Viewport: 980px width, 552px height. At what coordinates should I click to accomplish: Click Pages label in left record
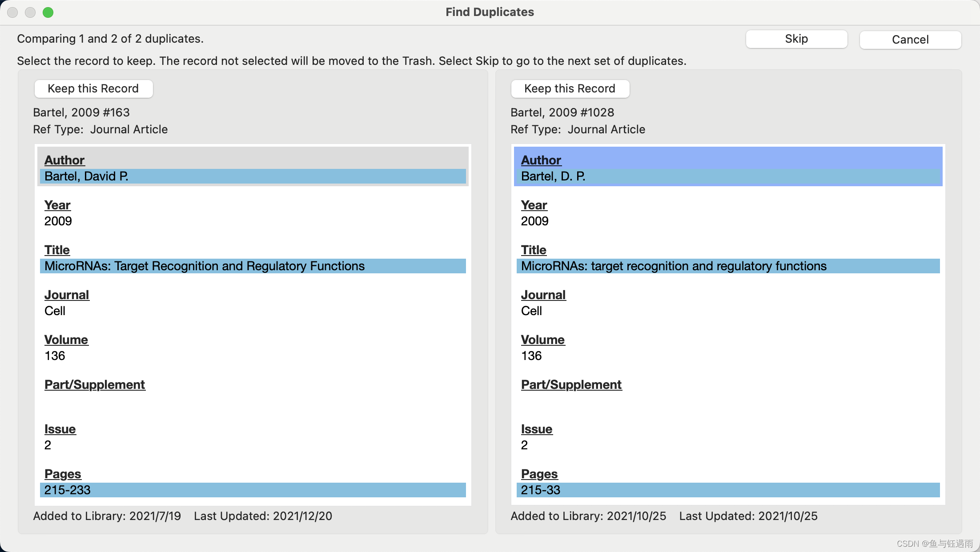(63, 474)
